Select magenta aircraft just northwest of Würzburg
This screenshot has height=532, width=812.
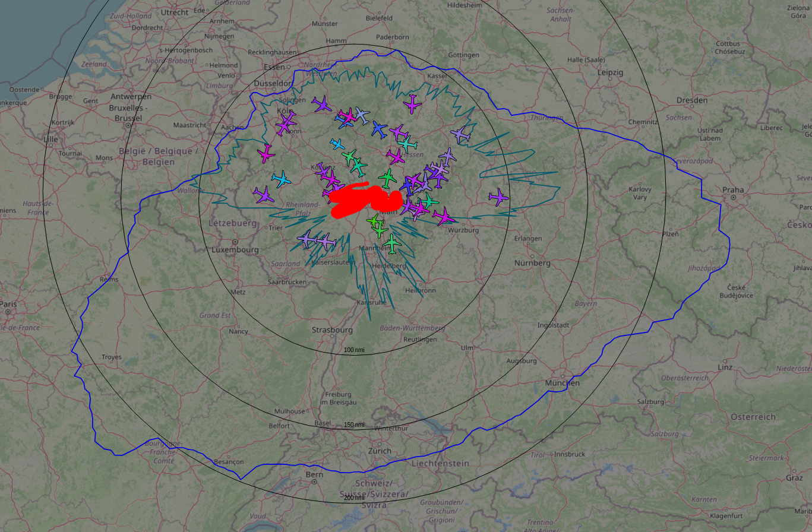click(x=443, y=216)
